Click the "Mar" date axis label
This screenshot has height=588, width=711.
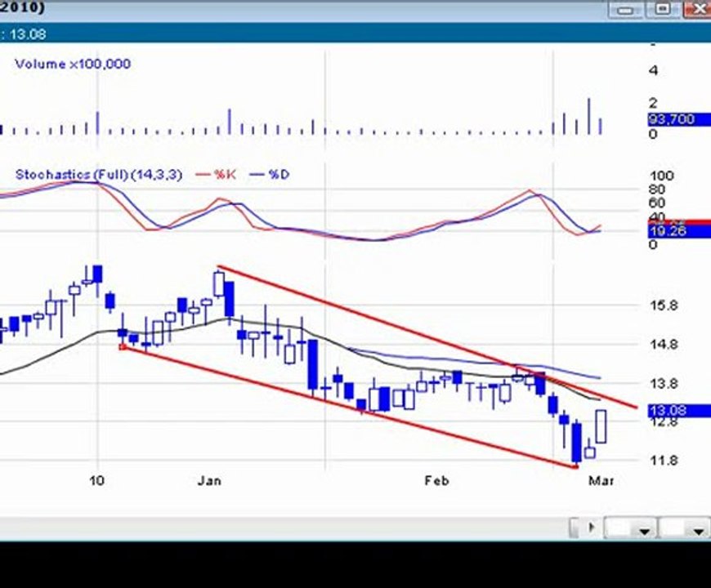tap(601, 480)
